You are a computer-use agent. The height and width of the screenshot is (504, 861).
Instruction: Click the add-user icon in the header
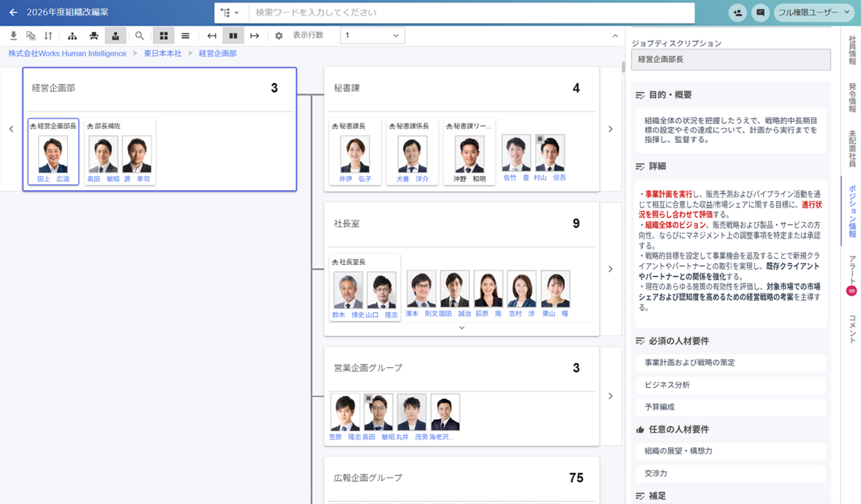tap(738, 12)
